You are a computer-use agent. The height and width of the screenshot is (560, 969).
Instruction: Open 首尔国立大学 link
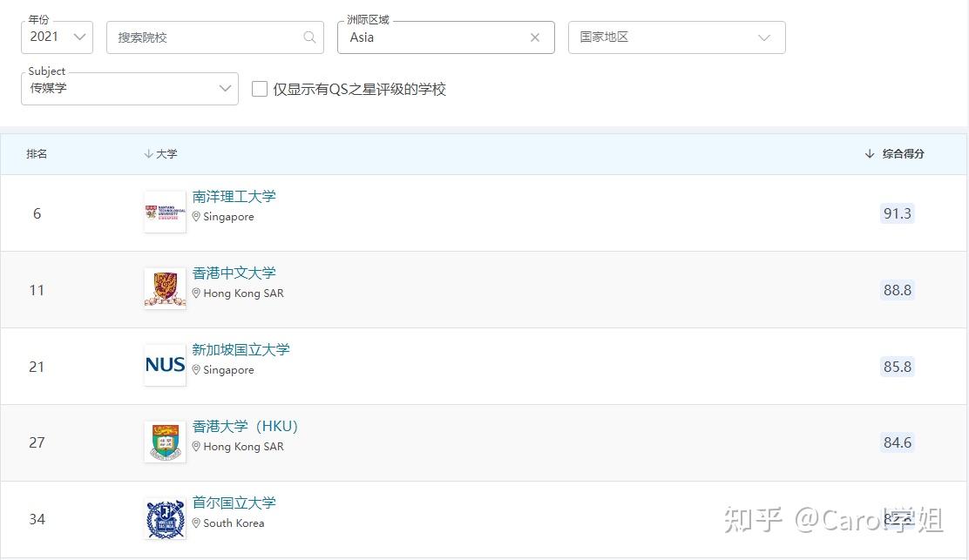pyautogui.click(x=234, y=503)
